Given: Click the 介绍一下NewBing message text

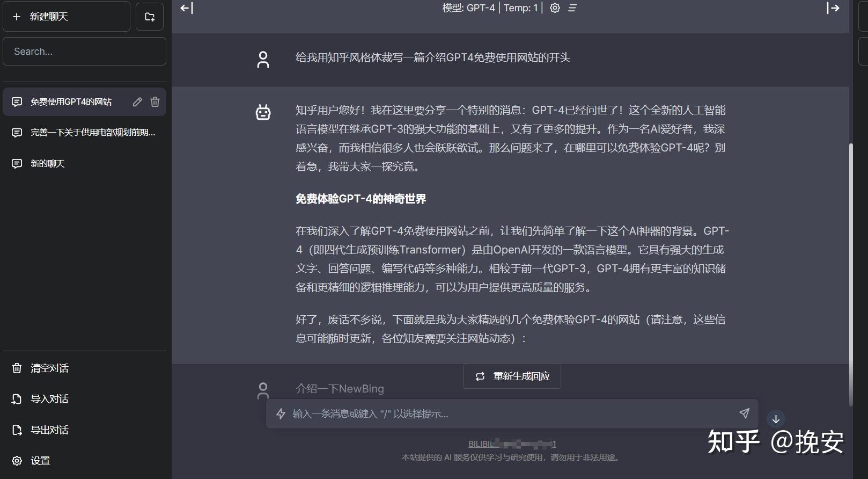Looking at the screenshot, I should (340, 389).
